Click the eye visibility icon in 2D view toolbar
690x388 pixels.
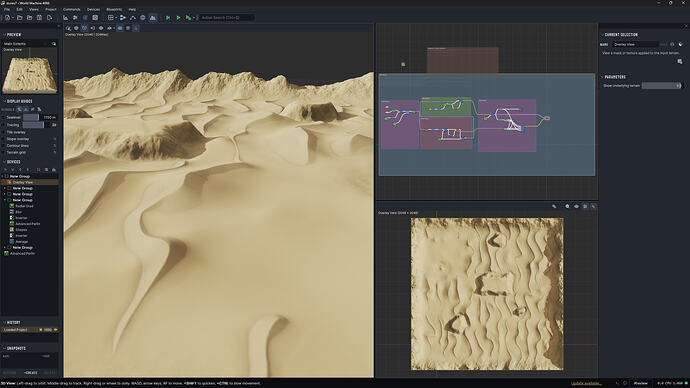click(x=576, y=206)
